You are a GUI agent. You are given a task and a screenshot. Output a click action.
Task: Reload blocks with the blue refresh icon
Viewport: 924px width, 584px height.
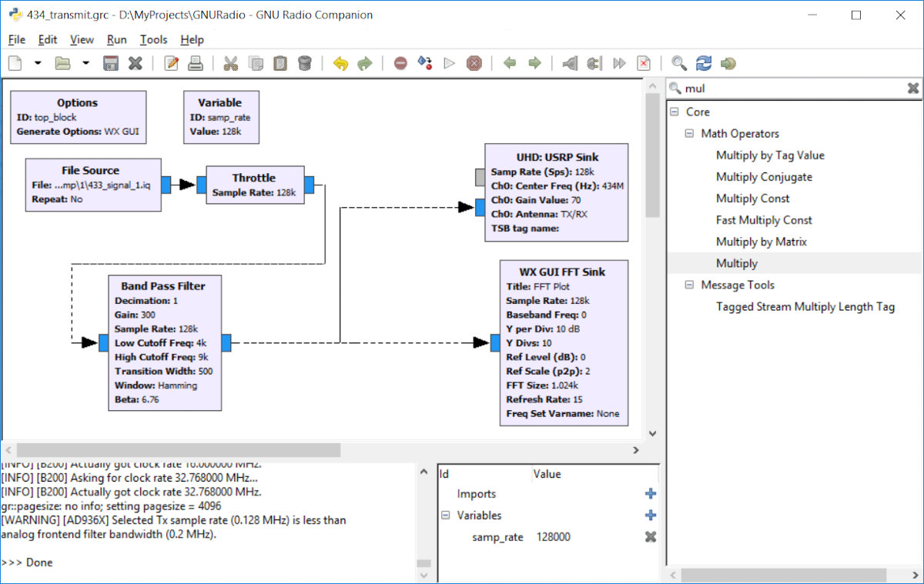(704, 63)
